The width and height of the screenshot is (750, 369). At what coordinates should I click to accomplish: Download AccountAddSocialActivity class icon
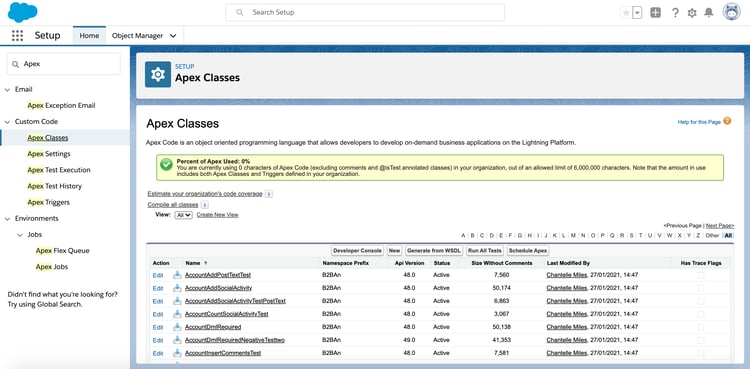[177, 288]
